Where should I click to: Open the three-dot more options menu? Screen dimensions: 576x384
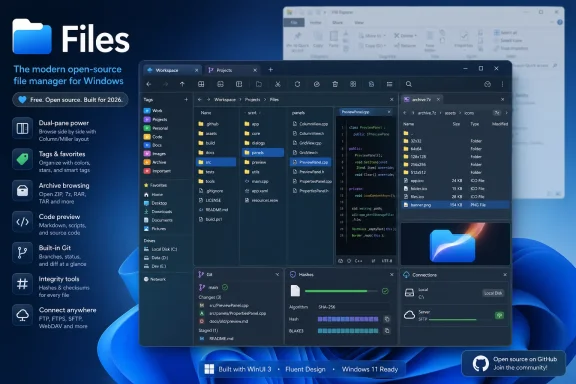[x=503, y=84]
